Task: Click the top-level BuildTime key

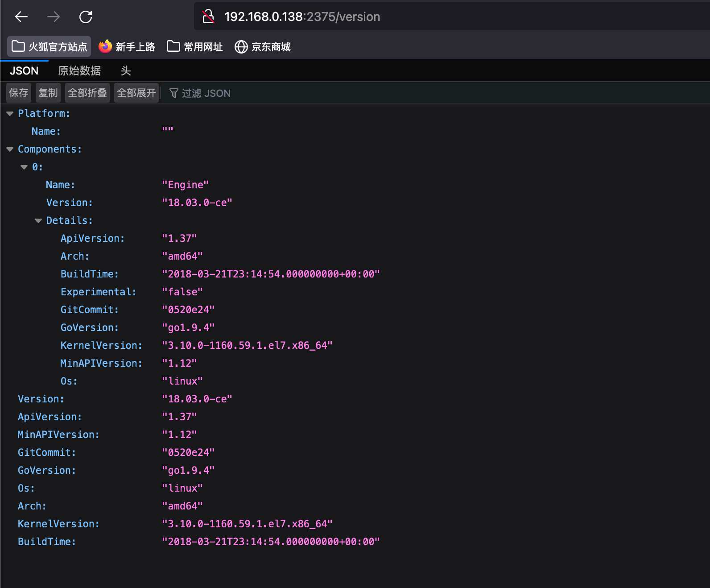Action: (47, 542)
